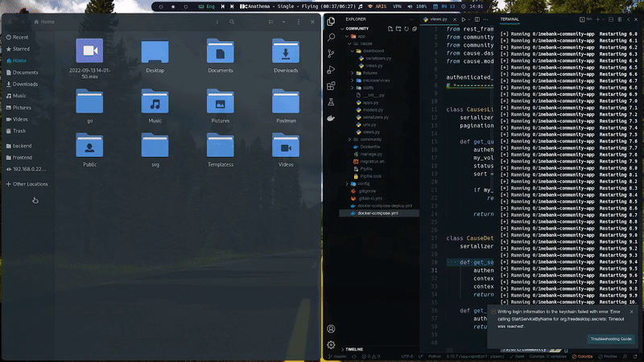Click the New Folder icon in Explorer
The width and height of the screenshot is (644, 362).
pos(398,29)
